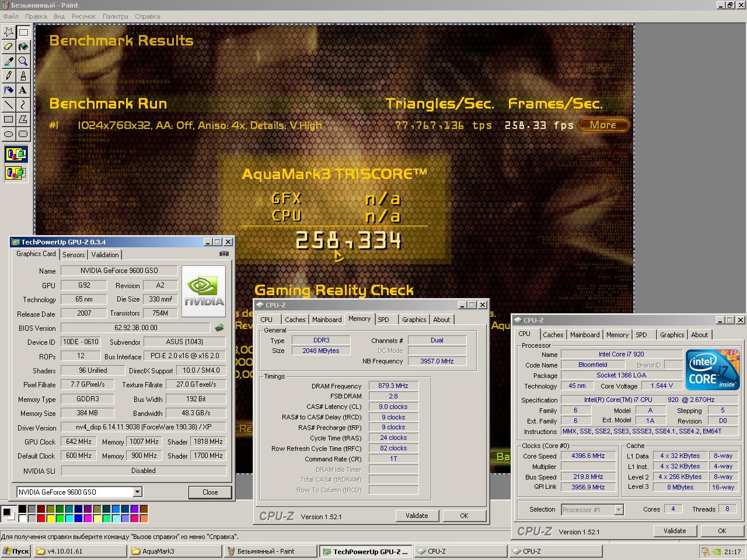747x560 pixels.
Task: Open the Правка menu
Action: tap(36, 16)
